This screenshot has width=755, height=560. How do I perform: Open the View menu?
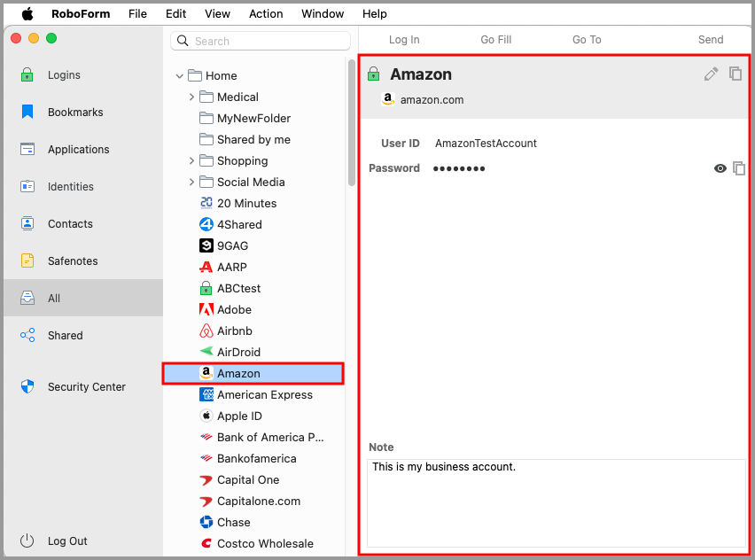217,13
